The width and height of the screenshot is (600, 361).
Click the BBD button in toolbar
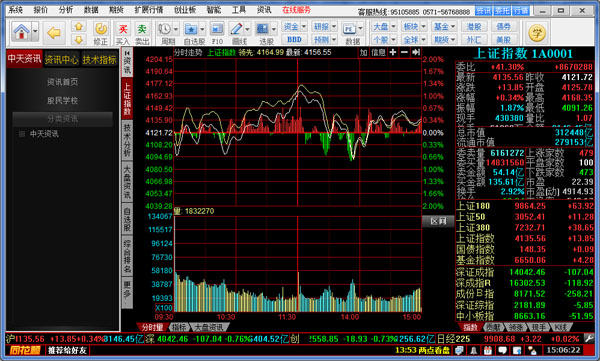[x=294, y=39]
